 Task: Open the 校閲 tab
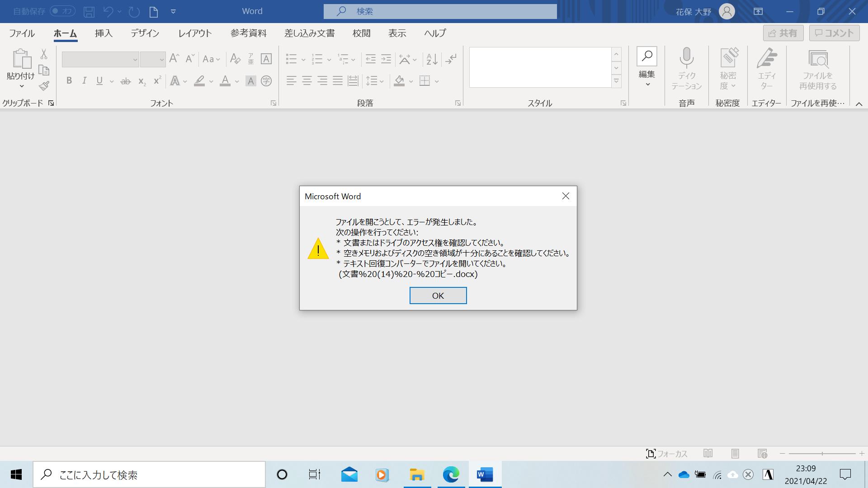(x=361, y=33)
